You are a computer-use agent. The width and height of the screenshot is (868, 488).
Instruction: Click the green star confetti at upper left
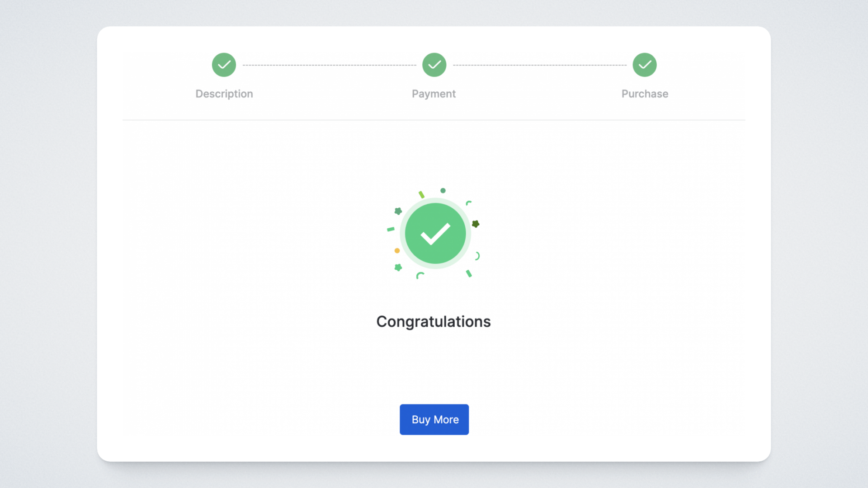pos(398,211)
